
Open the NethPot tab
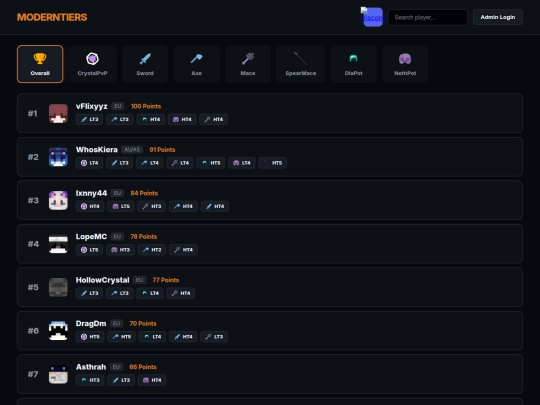pos(405,64)
